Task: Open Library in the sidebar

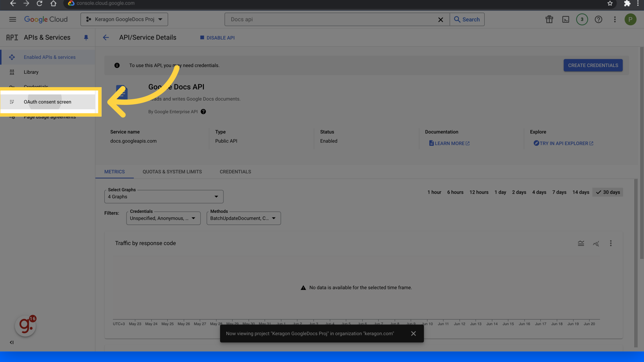Action: pos(48,72)
